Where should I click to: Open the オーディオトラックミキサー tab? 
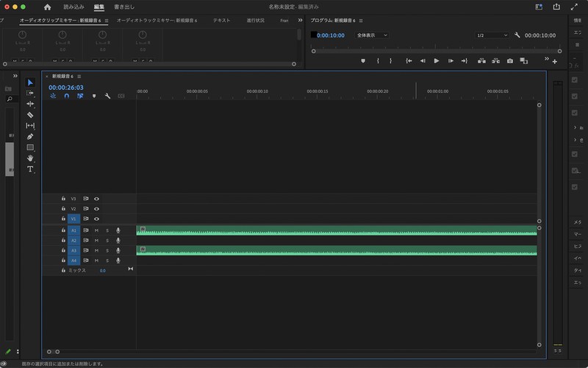(x=157, y=21)
